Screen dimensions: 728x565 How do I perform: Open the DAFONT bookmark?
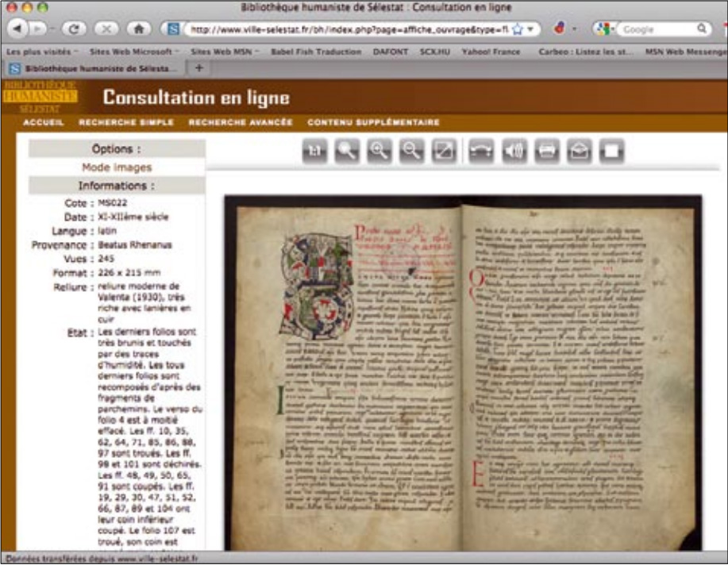coord(391,52)
